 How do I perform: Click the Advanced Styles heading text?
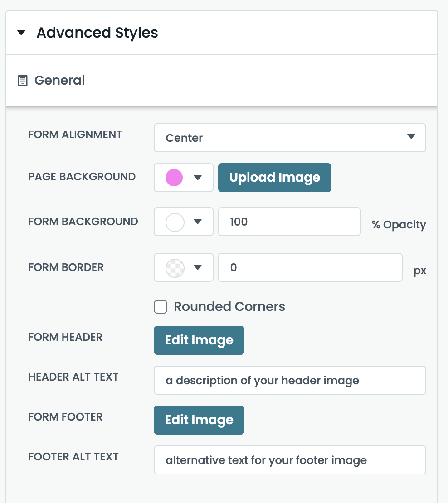(x=97, y=33)
